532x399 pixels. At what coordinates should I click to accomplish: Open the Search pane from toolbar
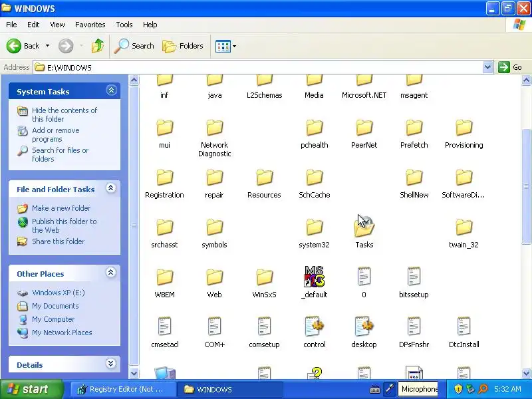(134, 46)
